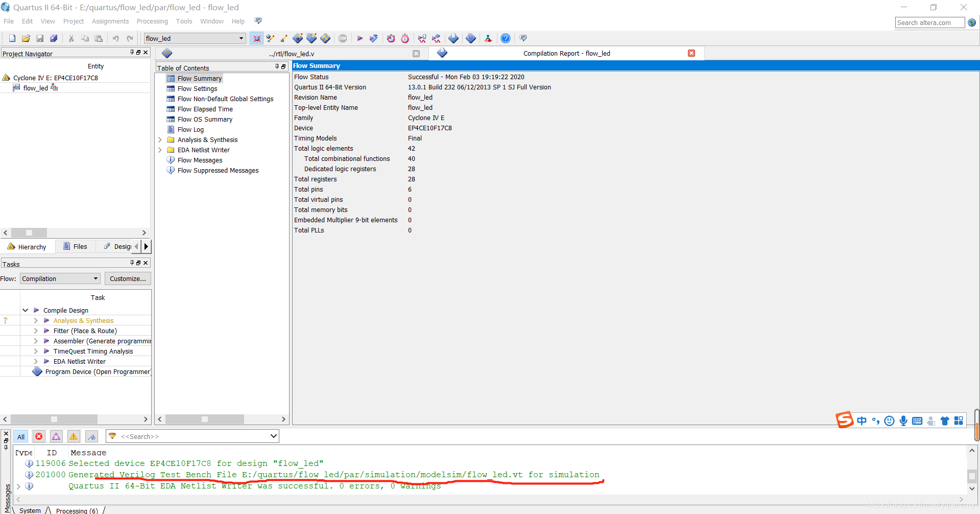980x514 pixels.
Task: Switch to the Files tab in Project Navigator
Action: pyautogui.click(x=75, y=246)
